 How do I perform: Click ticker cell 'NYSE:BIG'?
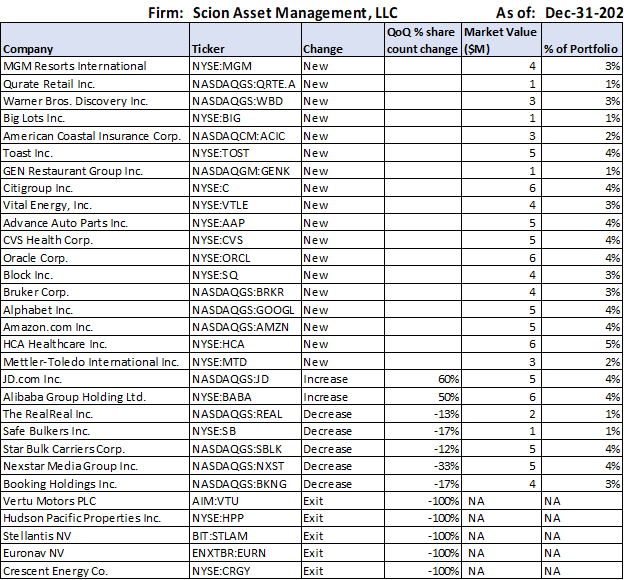pos(246,118)
